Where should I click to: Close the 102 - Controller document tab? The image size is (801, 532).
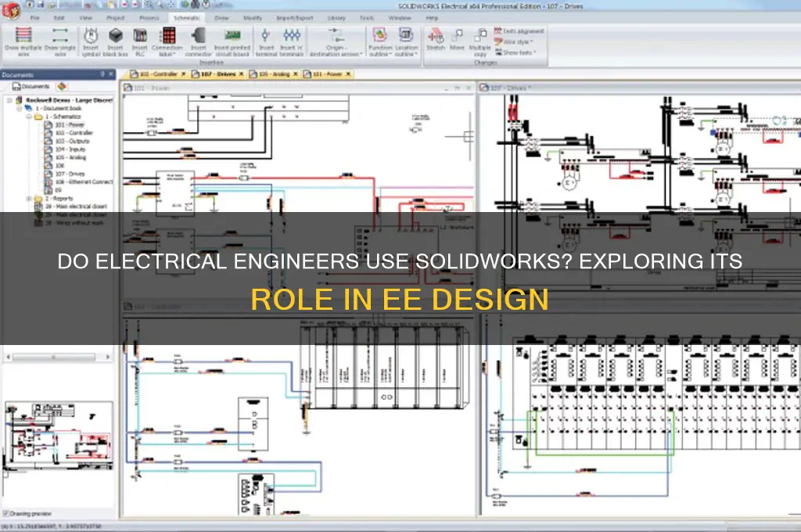point(183,74)
